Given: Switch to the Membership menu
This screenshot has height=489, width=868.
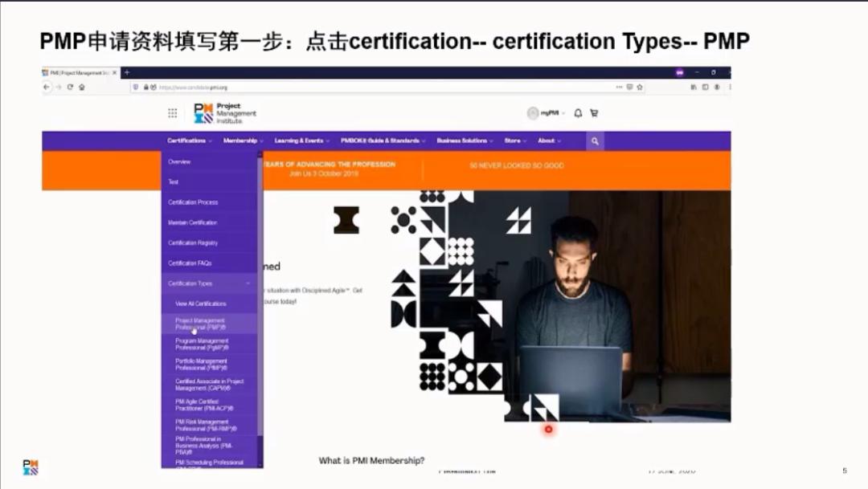Looking at the screenshot, I should [241, 141].
